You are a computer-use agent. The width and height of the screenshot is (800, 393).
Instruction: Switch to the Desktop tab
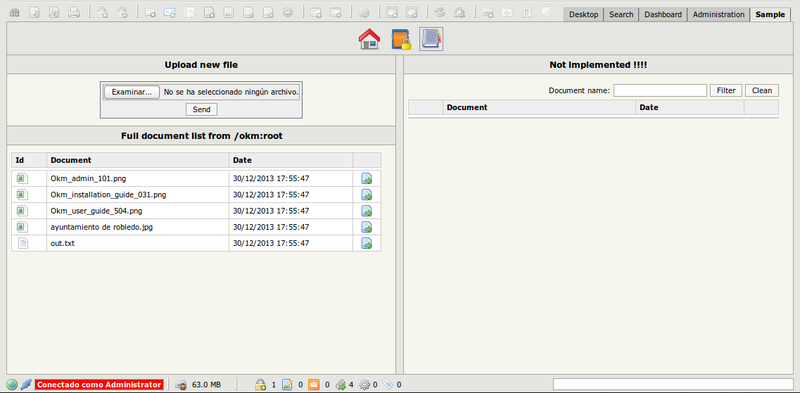[x=584, y=15]
